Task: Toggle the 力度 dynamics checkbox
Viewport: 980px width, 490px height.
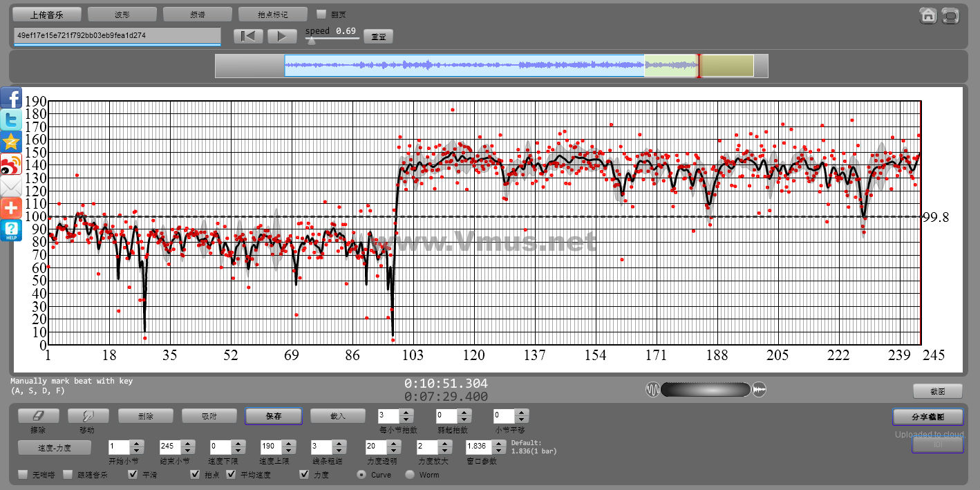Action: point(304,475)
